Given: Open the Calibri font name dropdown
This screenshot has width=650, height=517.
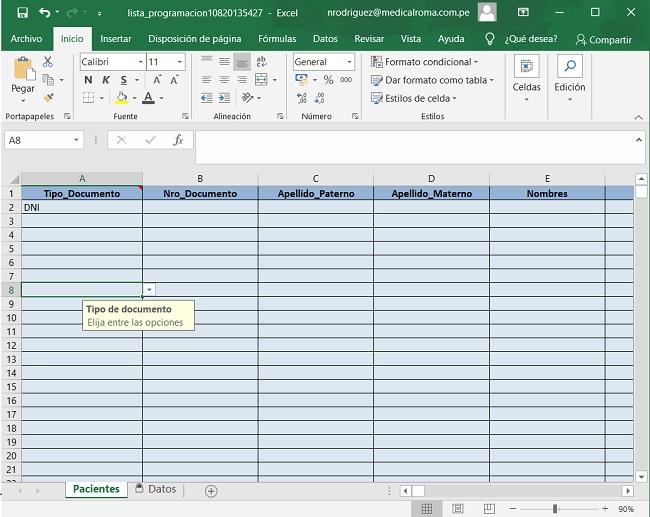Looking at the screenshot, I should pos(141,62).
